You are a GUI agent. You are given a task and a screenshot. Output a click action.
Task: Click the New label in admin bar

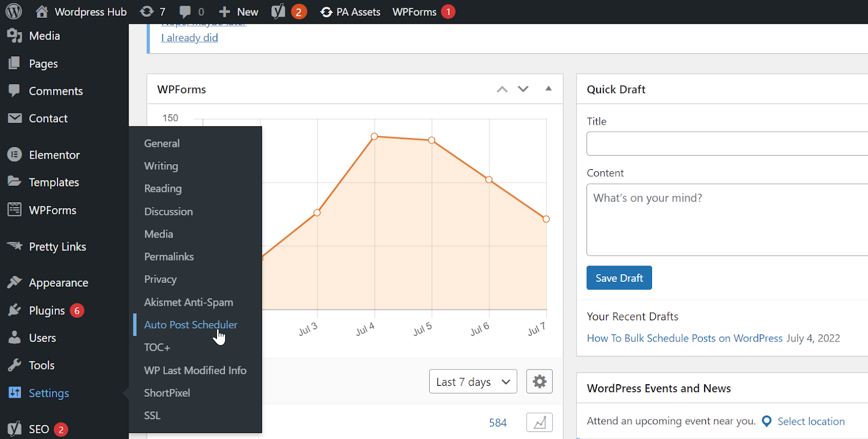click(247, 12)
